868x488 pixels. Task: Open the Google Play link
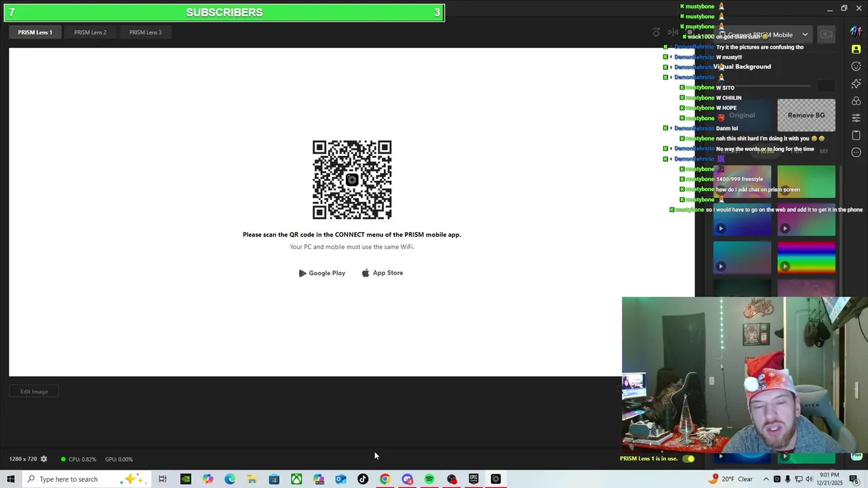coord(322,273)
